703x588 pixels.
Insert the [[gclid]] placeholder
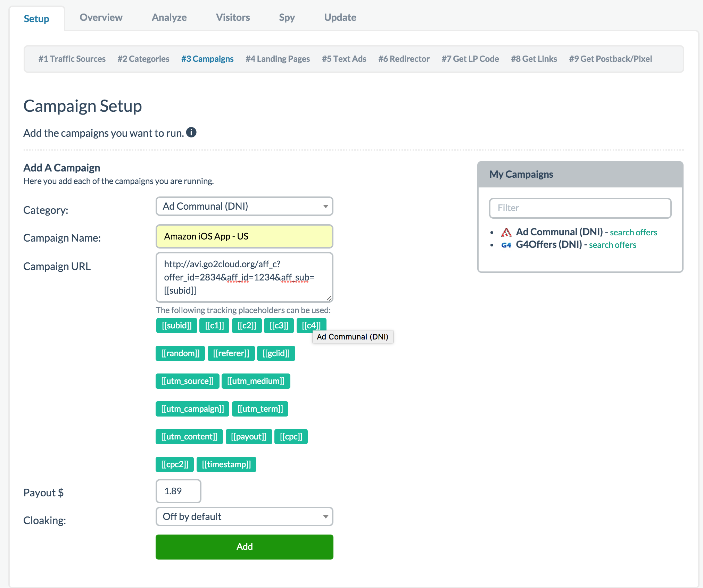276,353
